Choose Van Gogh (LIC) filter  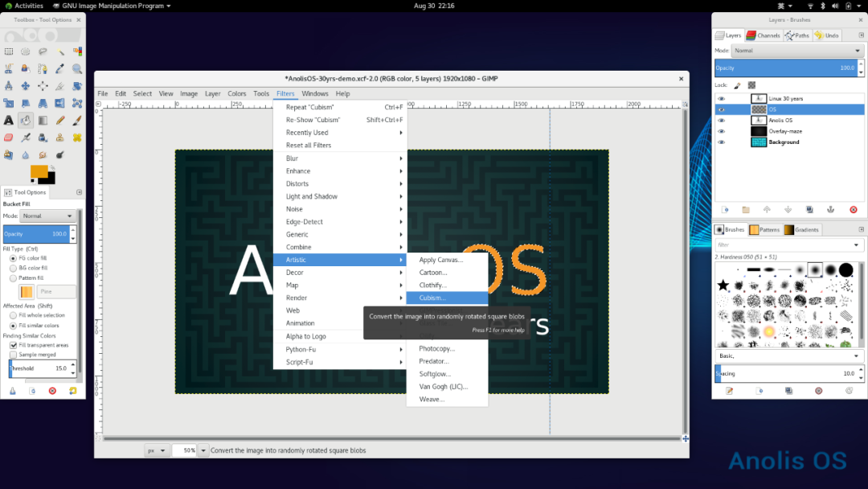[x=448, y=387]
